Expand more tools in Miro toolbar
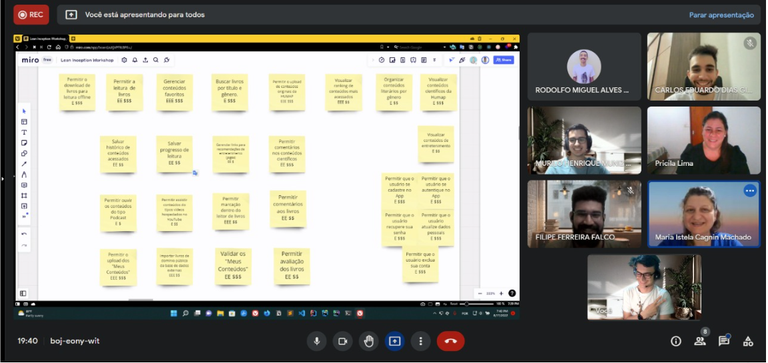The image size is (768, 363). click(24, 216)
